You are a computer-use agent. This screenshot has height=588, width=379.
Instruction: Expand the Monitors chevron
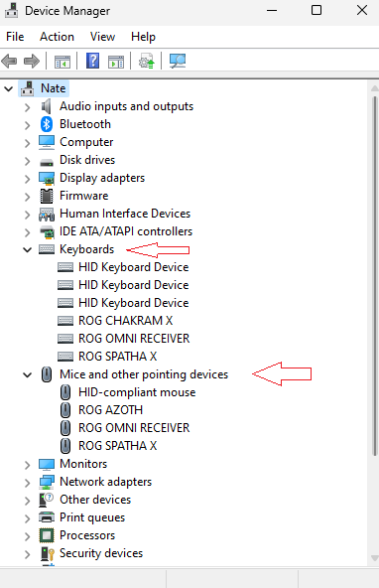pos(27,465)
